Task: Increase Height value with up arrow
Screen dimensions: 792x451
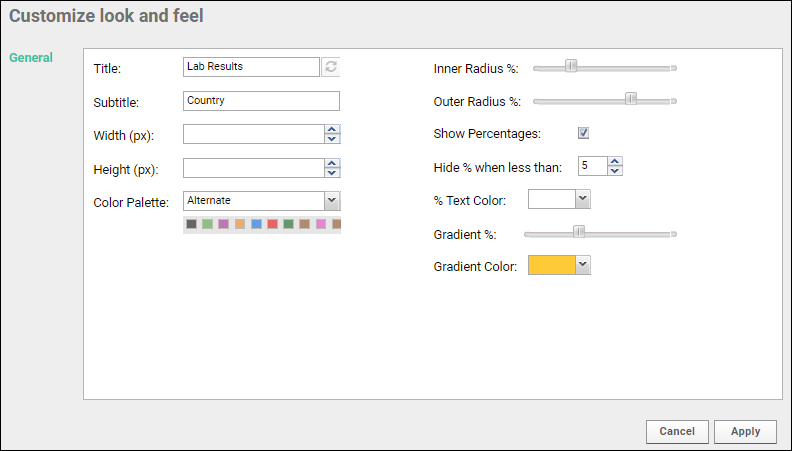Action: point(332,163)
